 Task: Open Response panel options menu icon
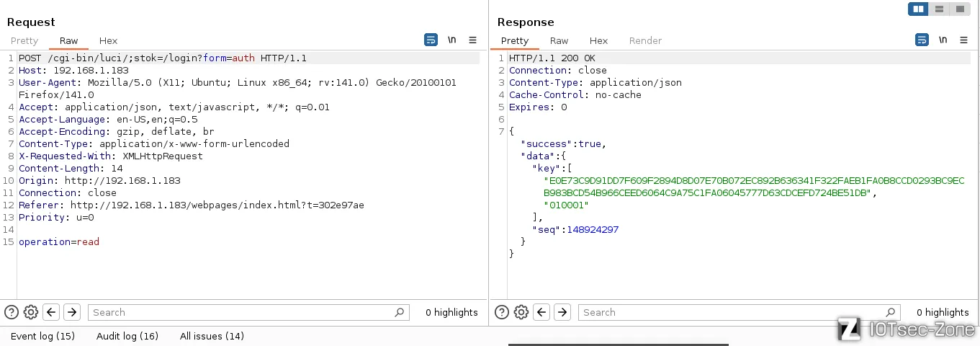click(963, 40)
